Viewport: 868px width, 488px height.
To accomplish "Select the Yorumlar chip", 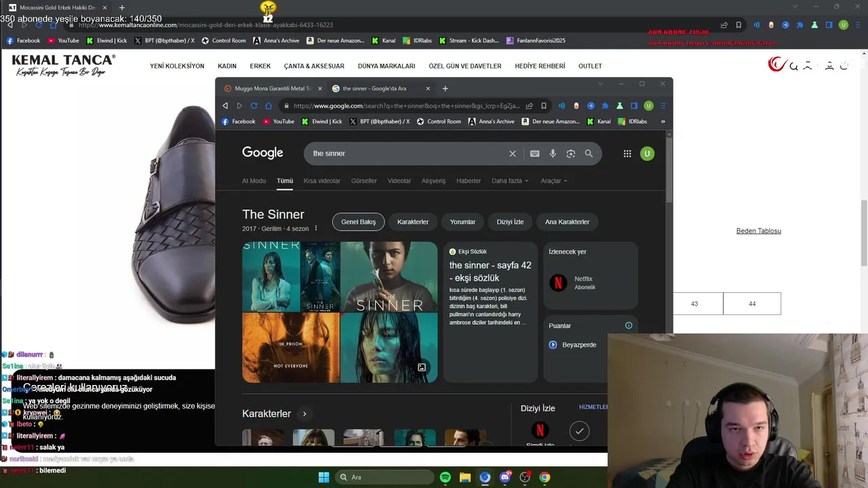I will 462,222.
